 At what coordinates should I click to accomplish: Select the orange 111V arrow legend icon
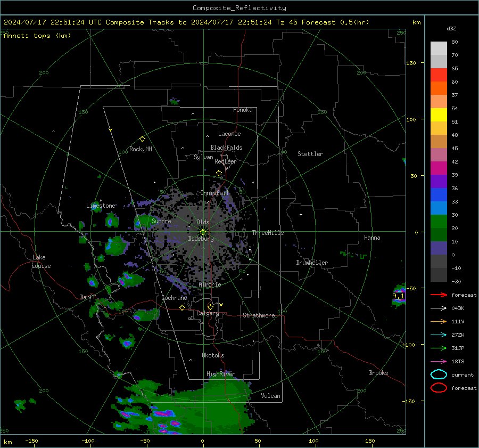click(x=439, y=321)
